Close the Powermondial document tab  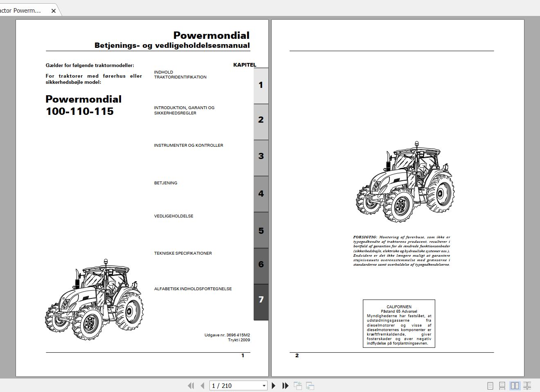(x=53, y=11)
